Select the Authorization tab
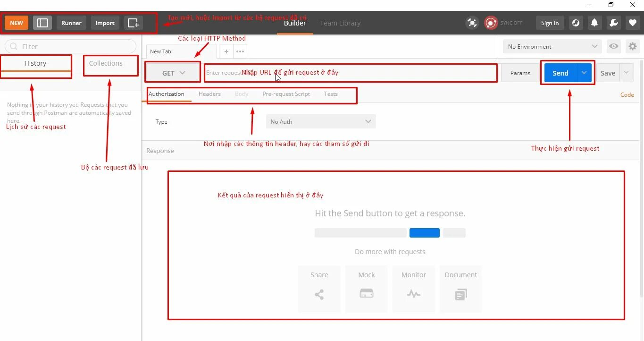The image size is (644, 341). click(x=167, y=94)
